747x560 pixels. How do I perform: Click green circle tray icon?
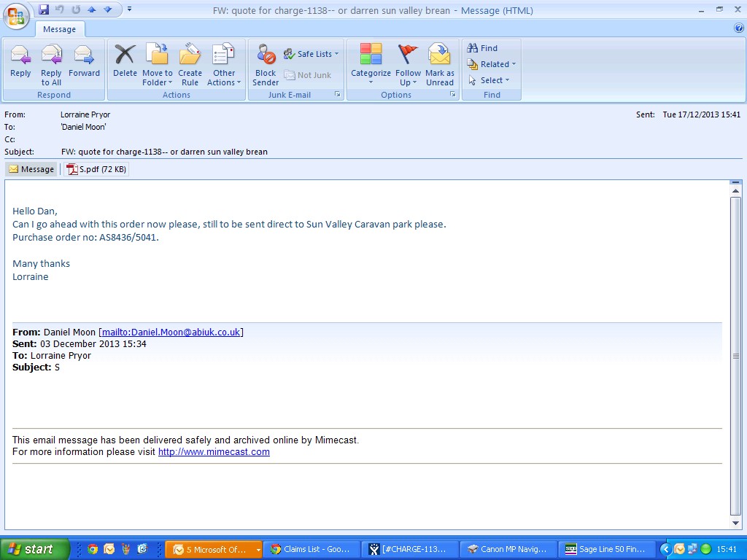[x=706, y=549]
